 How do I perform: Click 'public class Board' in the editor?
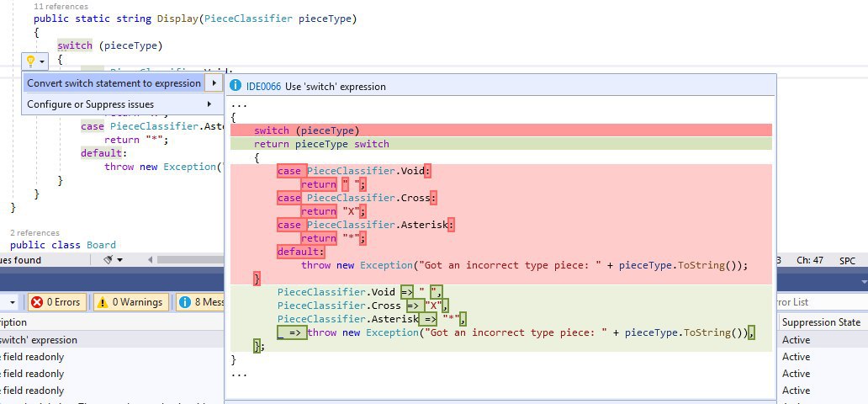63,245
